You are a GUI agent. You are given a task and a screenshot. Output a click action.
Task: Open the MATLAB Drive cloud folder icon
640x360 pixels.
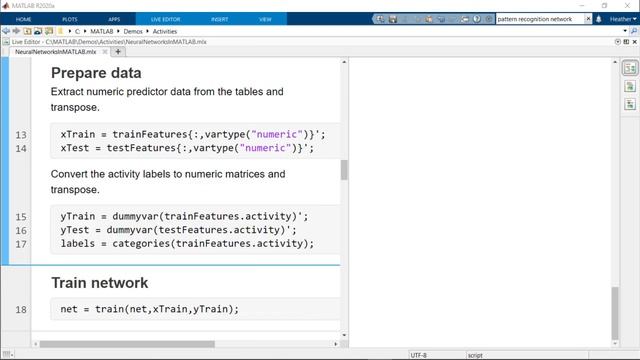(x=38, y=31)
